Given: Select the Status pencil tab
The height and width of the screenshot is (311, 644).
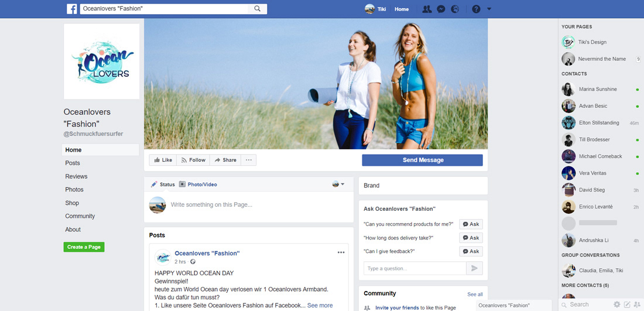Looking at the screenshot, I should point(163,184).
